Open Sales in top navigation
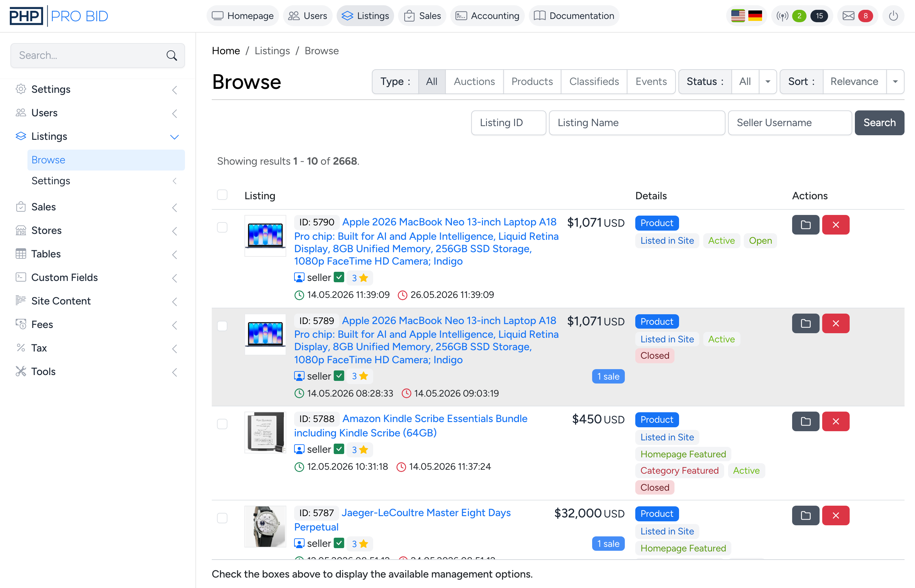 (422, 16)
